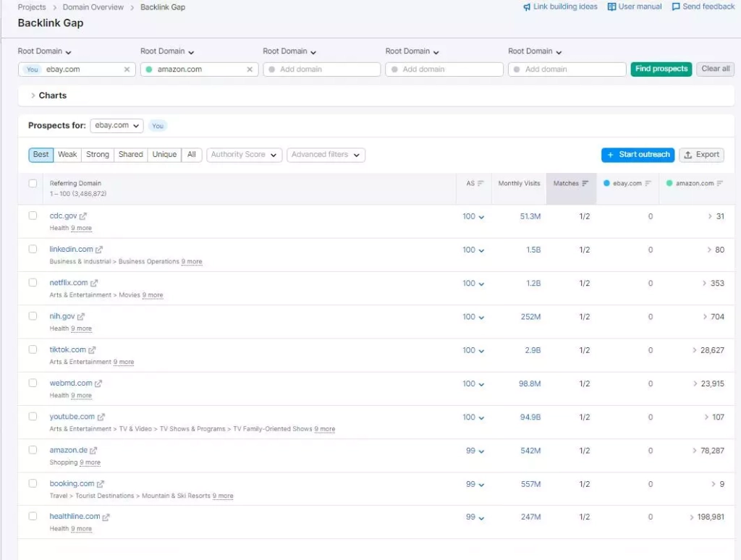The image size is (741, 560).
Task: Click 2.9B monthly visits for tiktok.com
Action: [533, 350]
